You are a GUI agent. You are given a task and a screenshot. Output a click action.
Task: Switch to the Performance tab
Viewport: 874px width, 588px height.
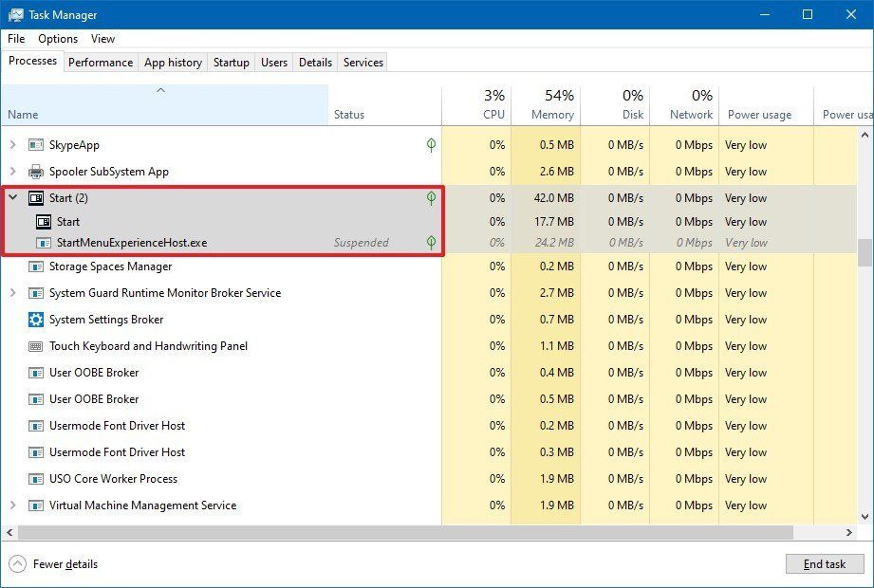coord(101,62)
